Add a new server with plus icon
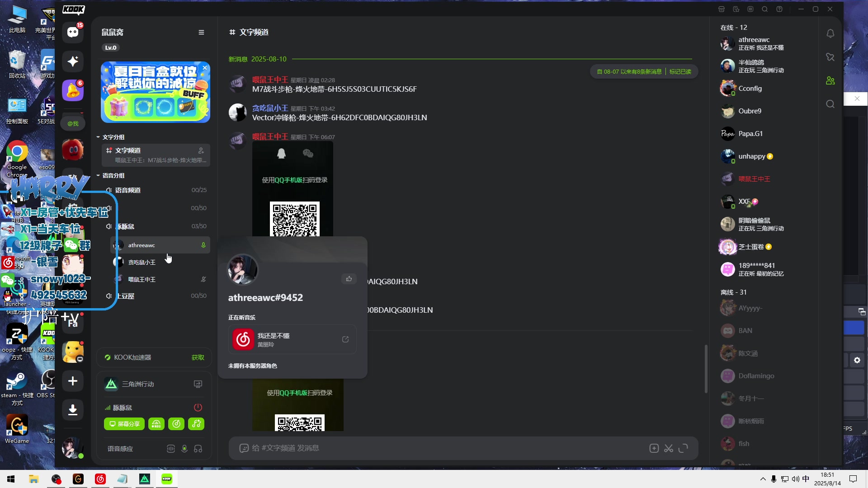This screenshot has width=868, height=488. [x=73, y=381]
